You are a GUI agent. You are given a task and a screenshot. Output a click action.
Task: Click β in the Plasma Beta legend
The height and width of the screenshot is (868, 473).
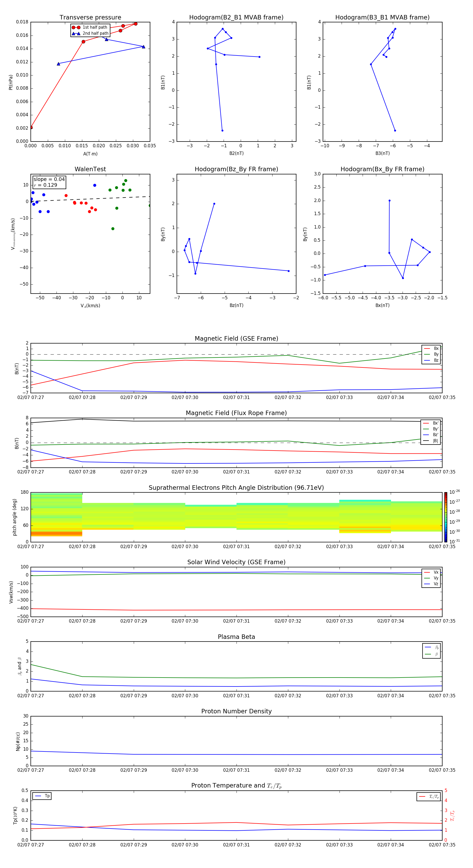431,654
